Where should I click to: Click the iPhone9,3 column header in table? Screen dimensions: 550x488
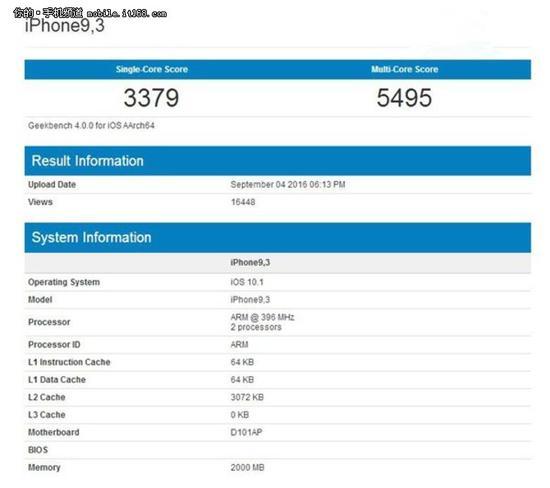[250, 262]
